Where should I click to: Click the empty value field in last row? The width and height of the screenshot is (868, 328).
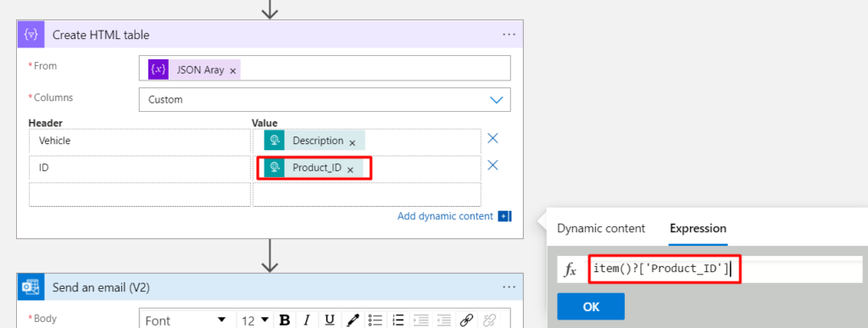[367, 194]
